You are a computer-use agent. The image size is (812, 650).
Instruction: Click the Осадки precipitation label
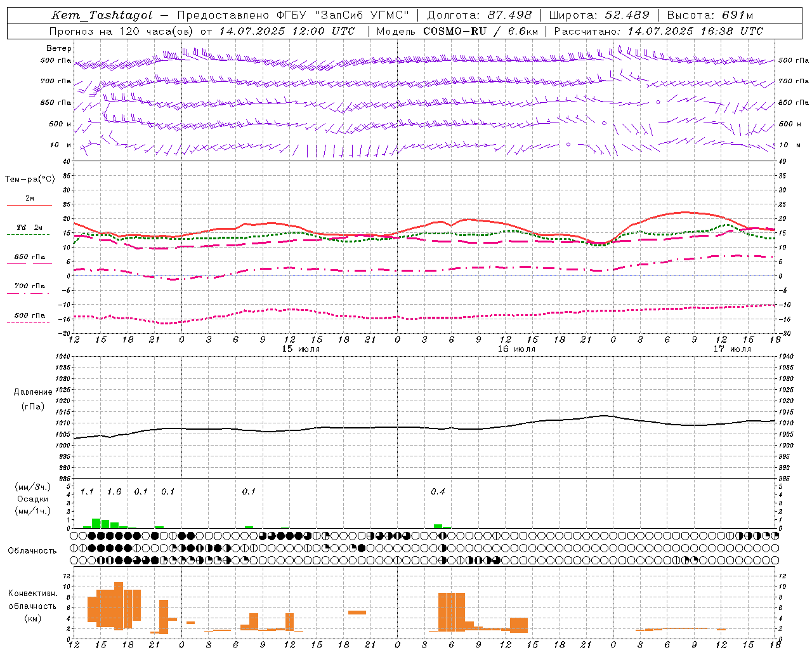coord(33,499)
